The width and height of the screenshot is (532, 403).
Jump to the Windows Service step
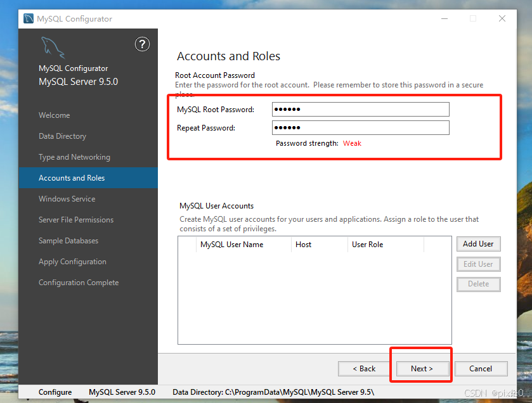tap(67, 199)
